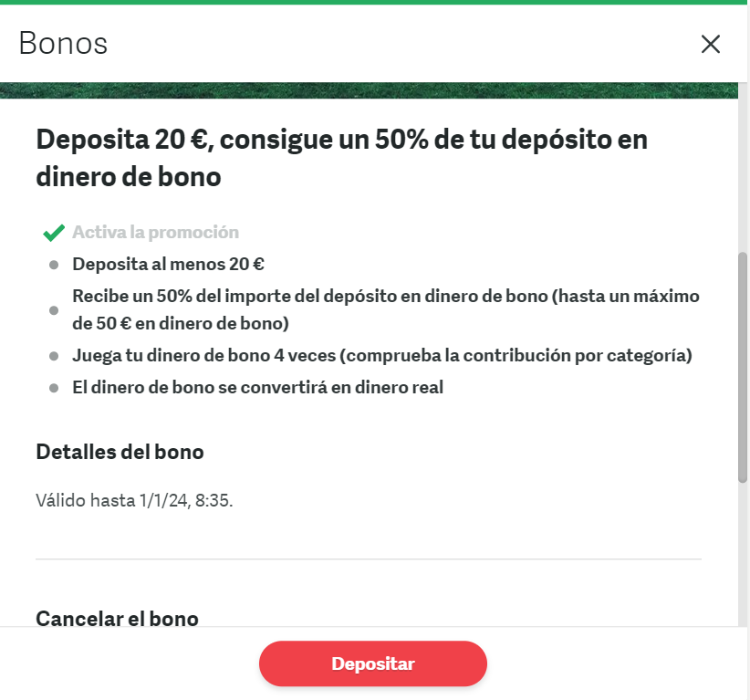Select the greyed 'Activa la promoción' step text
The width and height of the screenshot is (750, 700).
click(x=155, y=232)
